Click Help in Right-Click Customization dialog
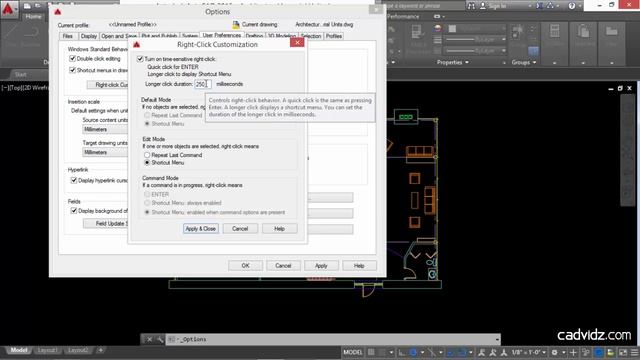This screenshot has height=360, width=640. click(x=279, y=229)
